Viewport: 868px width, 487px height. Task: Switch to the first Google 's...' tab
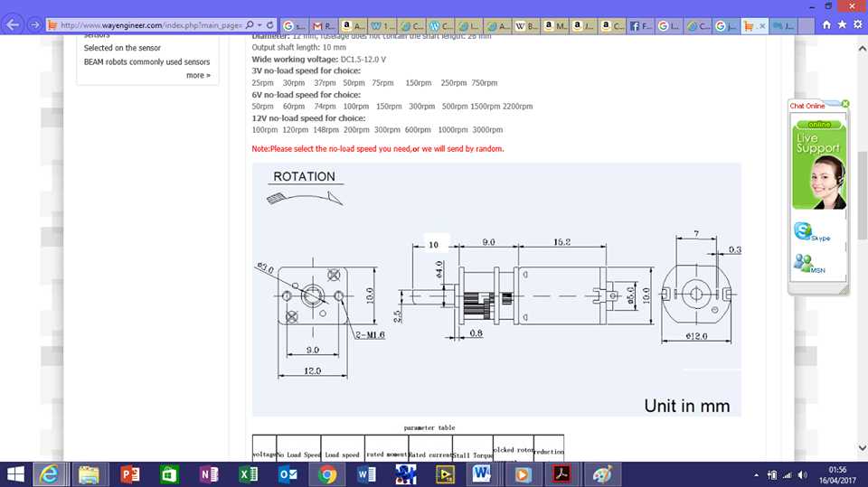(x=295, y=25)
